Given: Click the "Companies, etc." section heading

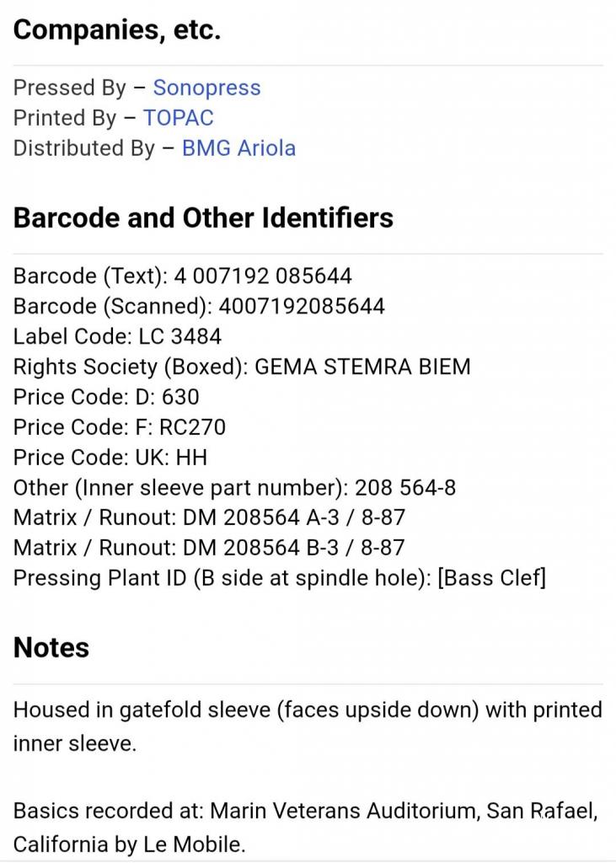Looking at the screenshot, I should point(117,30).
